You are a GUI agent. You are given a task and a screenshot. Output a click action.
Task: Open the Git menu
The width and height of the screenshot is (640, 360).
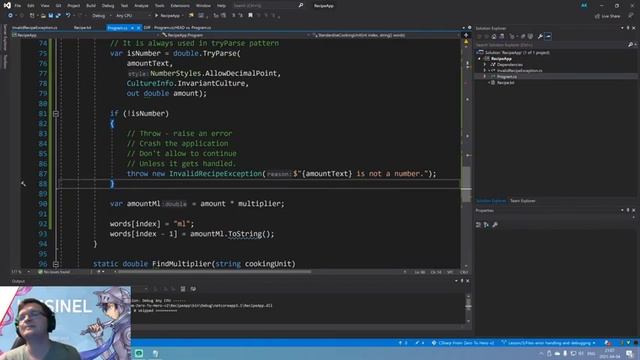point(58,6)
